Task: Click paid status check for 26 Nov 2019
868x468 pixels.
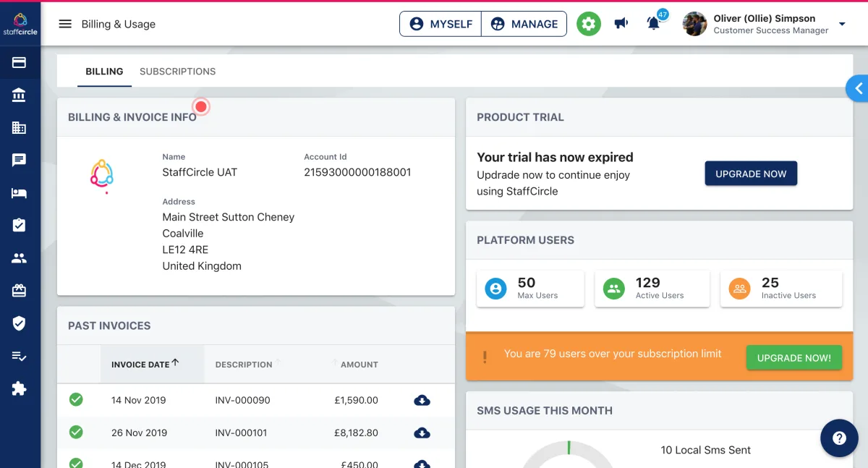Action: pyautogui.click(x=76, y=432)
